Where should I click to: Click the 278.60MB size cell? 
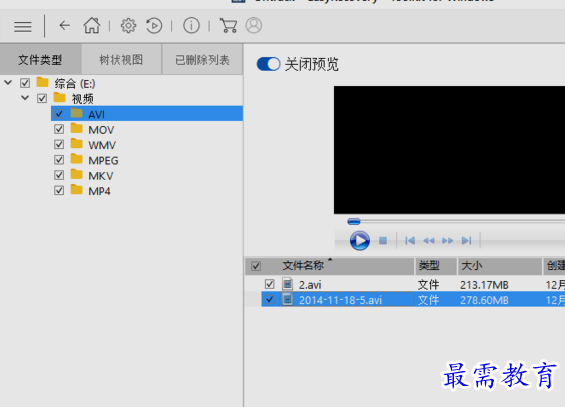(x=484, y=300)
